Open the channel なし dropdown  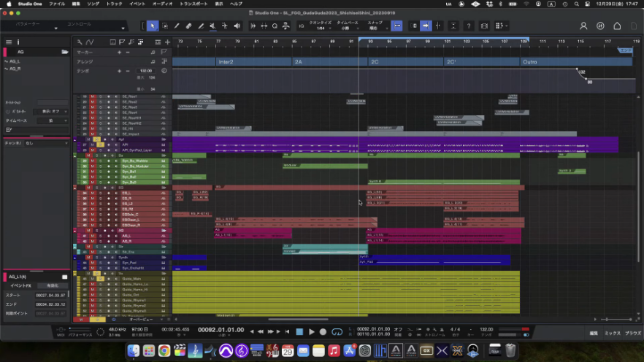(x=44, y=143)
